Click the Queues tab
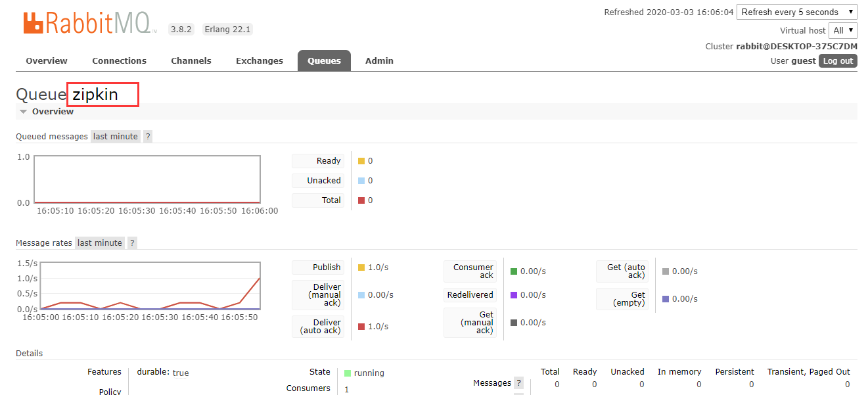This screenshot has width=868, height=395. click(324, 61)
